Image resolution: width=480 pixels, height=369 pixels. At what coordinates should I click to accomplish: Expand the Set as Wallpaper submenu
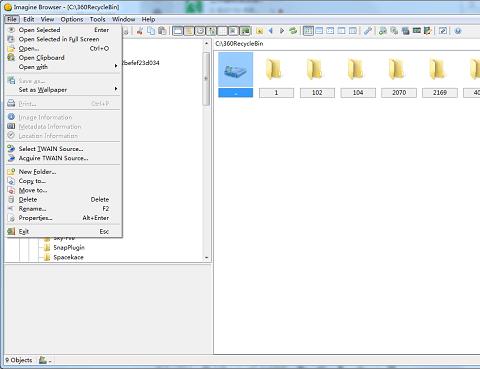coord(63,90)
